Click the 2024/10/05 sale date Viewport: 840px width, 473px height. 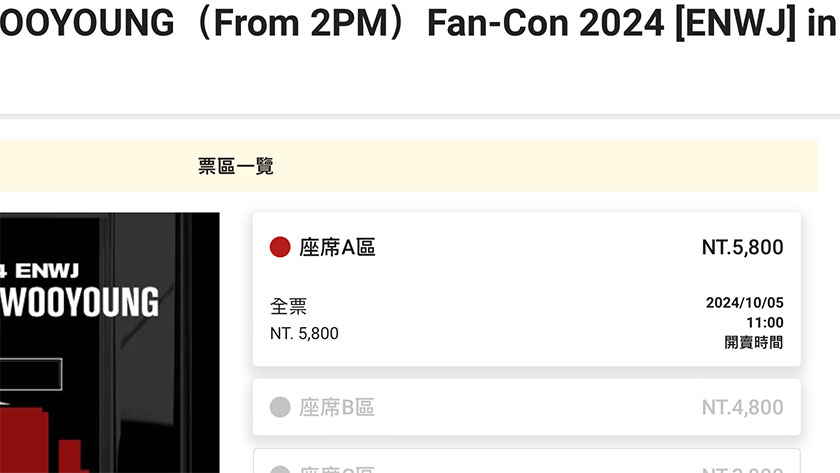tap(744, 303)
